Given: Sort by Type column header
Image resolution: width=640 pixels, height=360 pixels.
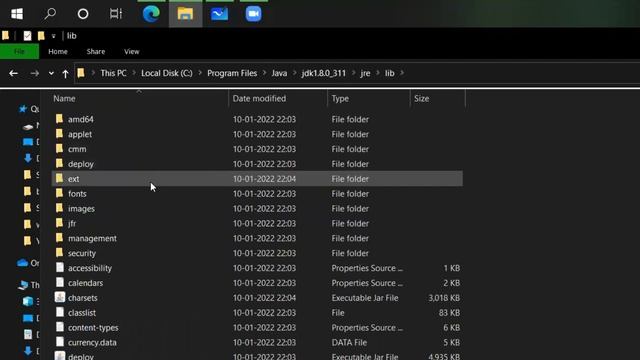Looking at the screenshot, I should pos(340,98).
